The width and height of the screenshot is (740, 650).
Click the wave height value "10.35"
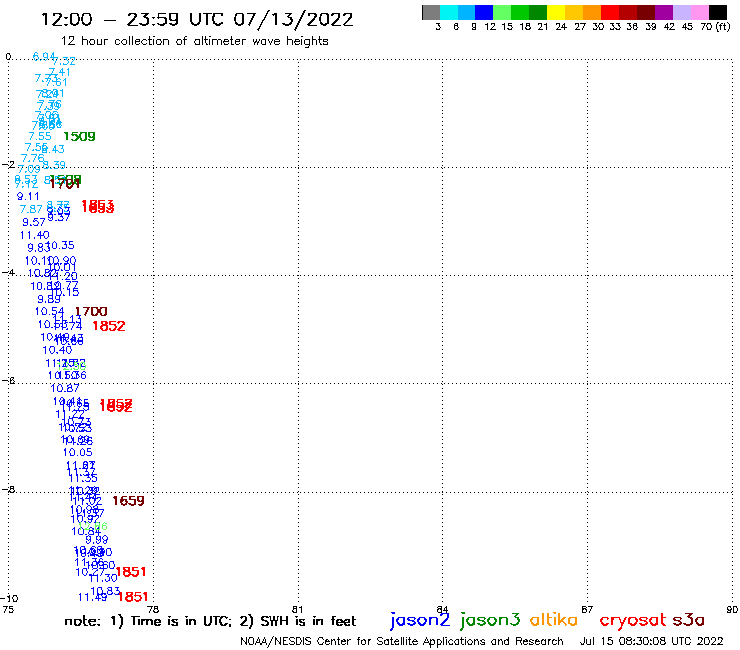pyautogui.click(x=61, y=245)
